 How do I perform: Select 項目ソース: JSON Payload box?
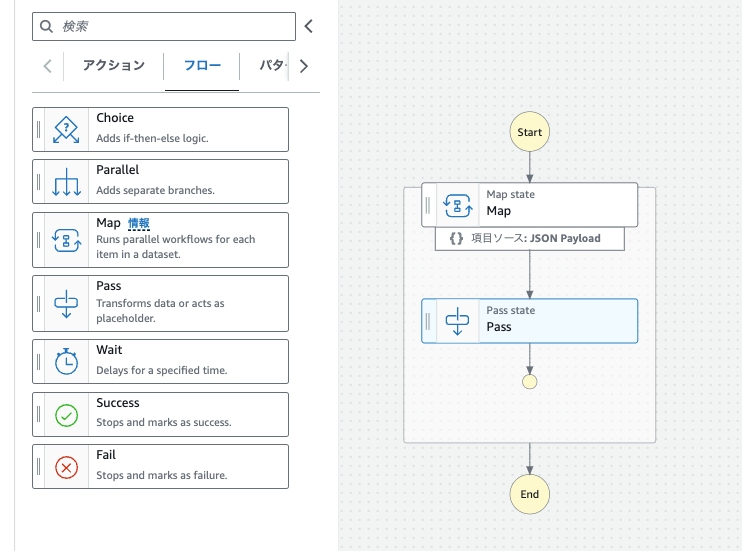click(530, 238)
